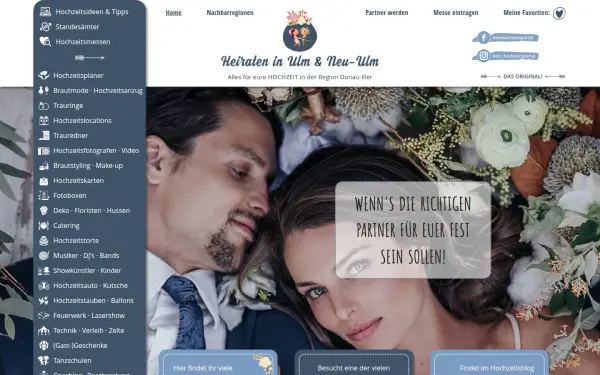The width and height of the screenshot is (600, 375).
Task: Select Hochzeitsauto · Kutsche category
Action: tap(90, 285)
